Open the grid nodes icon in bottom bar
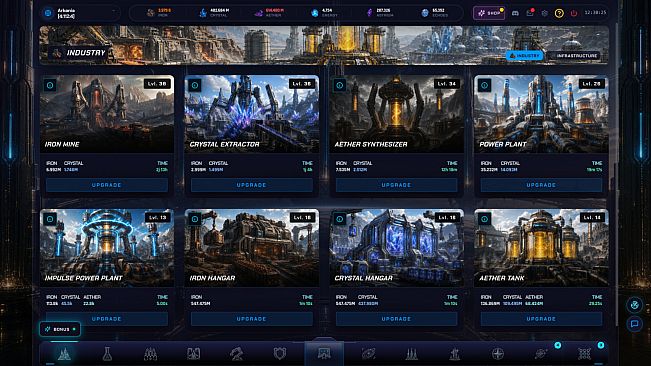Image resolution: width=651 pixels, height=366 pixels. tap(585, 354)
